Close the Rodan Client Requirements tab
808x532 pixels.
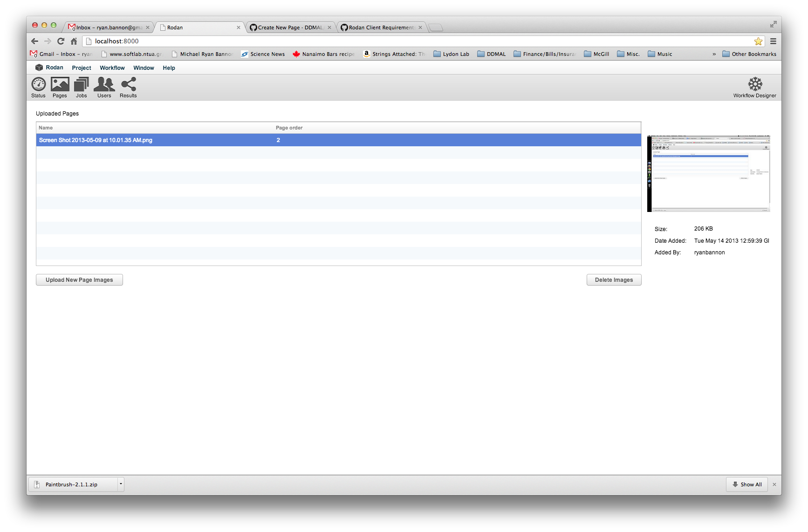[x=420, y=27]
